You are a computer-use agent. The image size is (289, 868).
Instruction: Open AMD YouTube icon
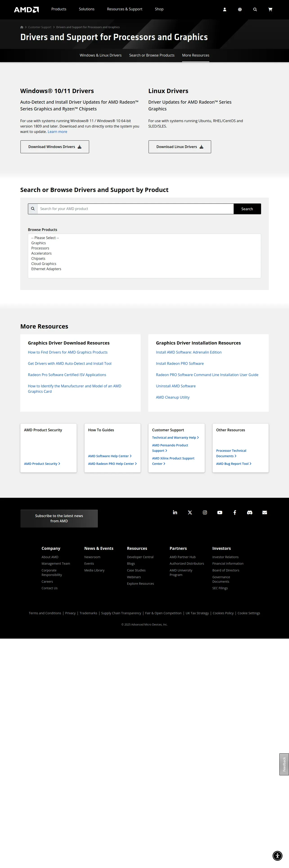pos(220,512)
